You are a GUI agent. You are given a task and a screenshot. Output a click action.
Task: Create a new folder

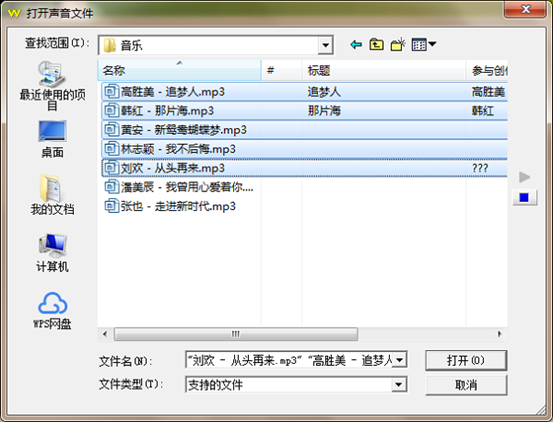pyautogui.click(x=398, y=45)
